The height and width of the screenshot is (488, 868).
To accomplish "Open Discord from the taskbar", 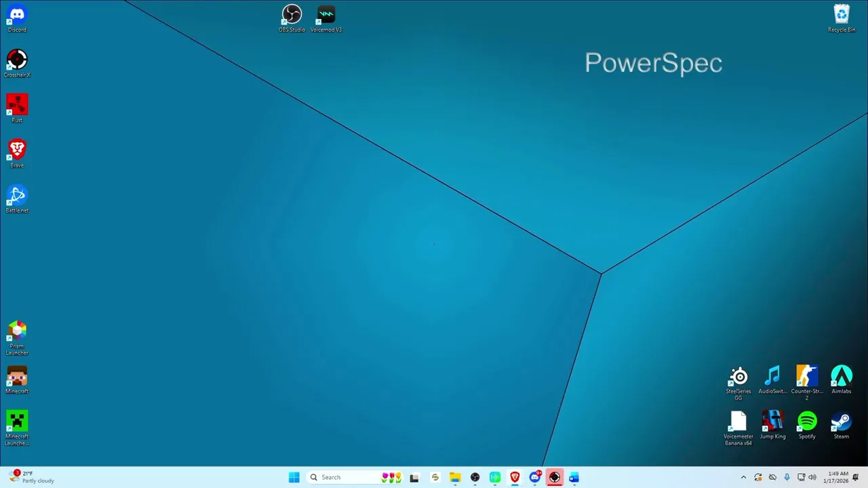I will pyautogui.click(x=535, y=477).
